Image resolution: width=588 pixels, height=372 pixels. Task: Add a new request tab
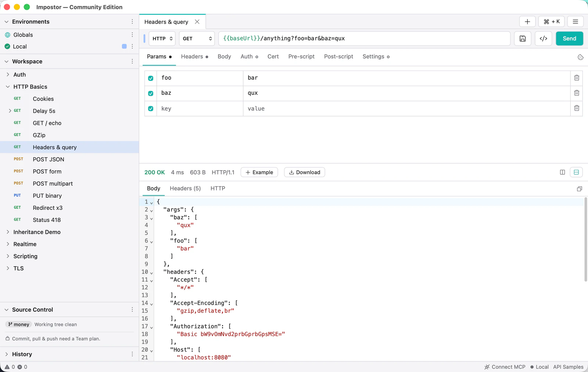coord(527,22)
